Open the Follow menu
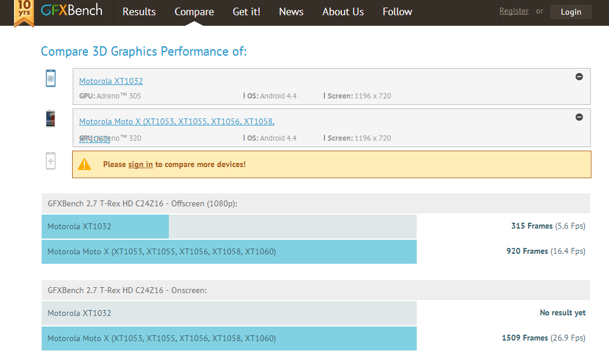This screenshot has width=609, height=364. pyautogui.click(x=397, y=12)
